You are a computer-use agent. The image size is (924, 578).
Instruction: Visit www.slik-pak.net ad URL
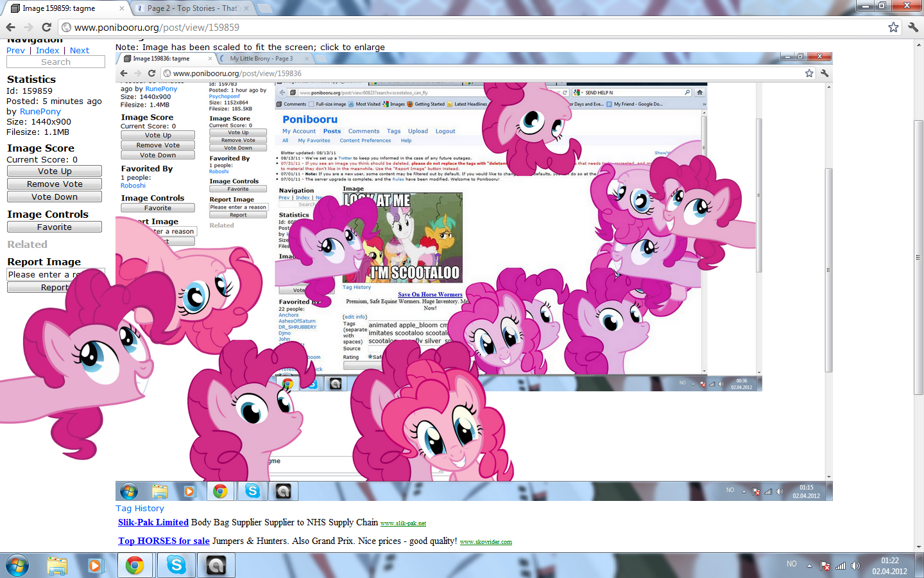(x=403, y=523)
